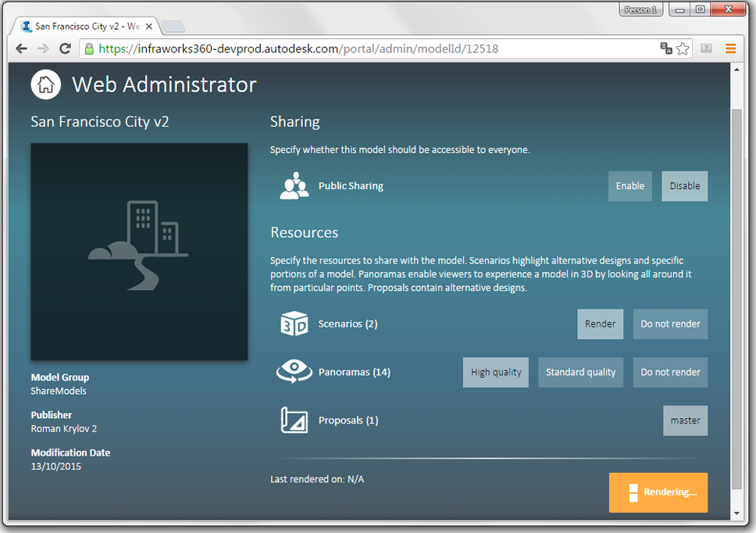
Task: Disable Public Sharing
Action: [x=685, y=186]
